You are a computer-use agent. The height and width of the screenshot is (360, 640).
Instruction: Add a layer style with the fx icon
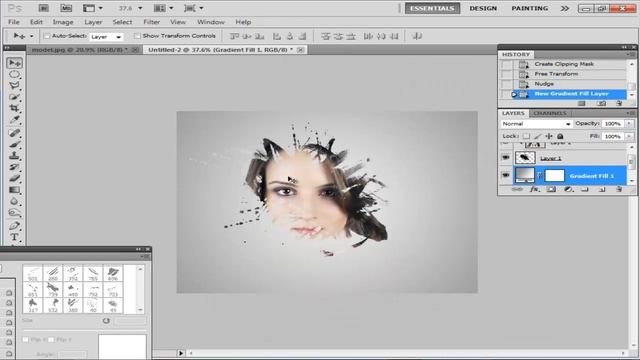pos(534,189)
